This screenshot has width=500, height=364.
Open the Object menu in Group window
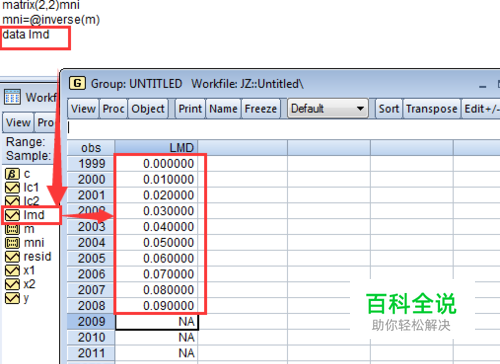click(x=148, y=109)
